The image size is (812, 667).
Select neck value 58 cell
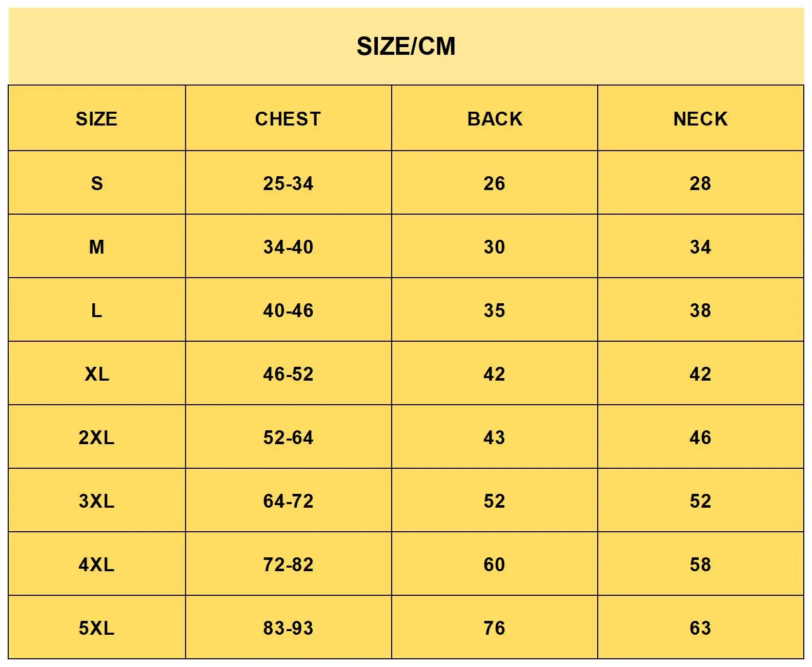700,565
